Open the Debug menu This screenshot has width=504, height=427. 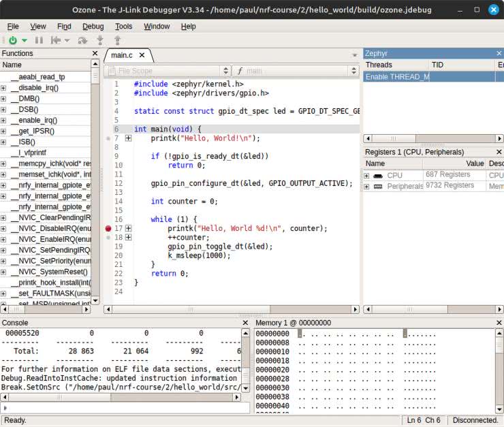click(93, 26)
